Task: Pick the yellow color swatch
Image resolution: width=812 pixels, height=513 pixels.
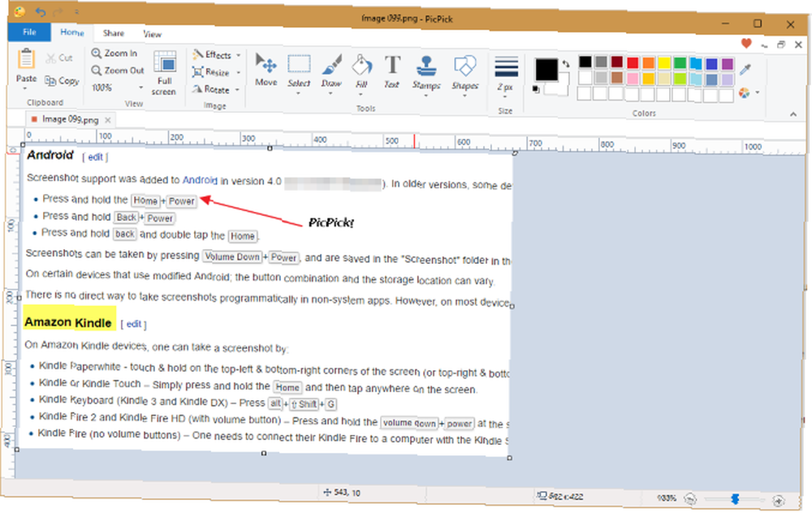Action: 664,63
